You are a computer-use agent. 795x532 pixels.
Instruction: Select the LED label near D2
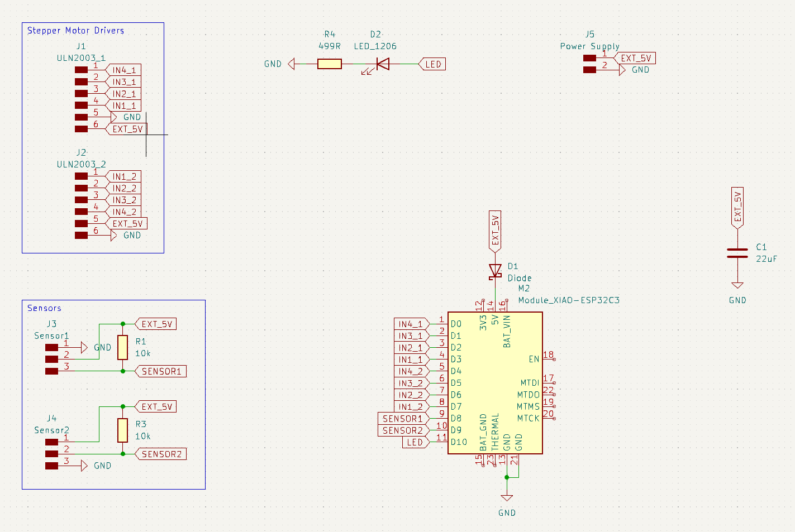click(433, 64)
